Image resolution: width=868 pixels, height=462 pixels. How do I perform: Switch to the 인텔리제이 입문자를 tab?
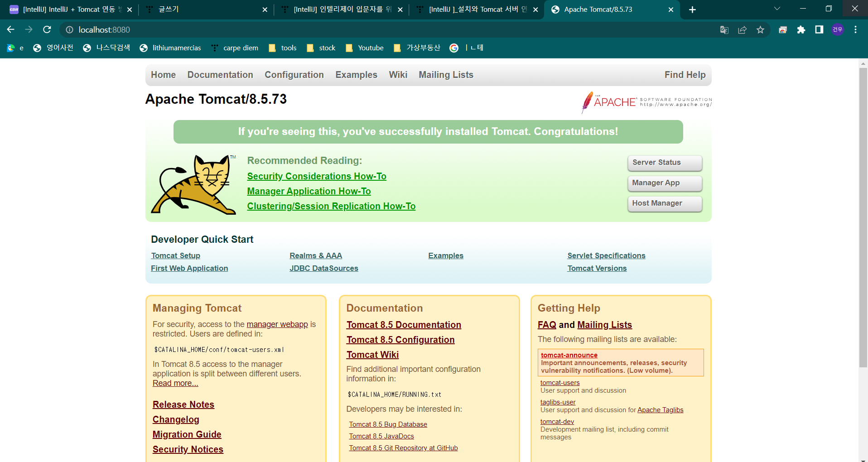tap(341, 10)
